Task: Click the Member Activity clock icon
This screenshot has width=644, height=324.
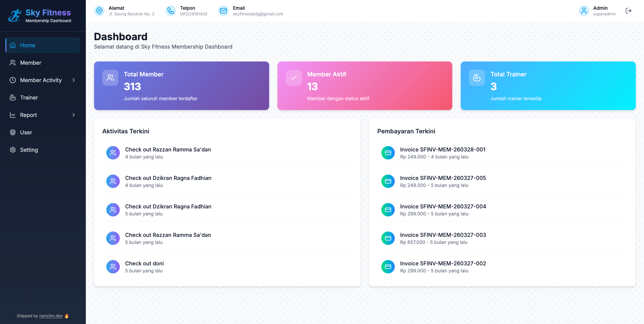Action: [13, 80]
